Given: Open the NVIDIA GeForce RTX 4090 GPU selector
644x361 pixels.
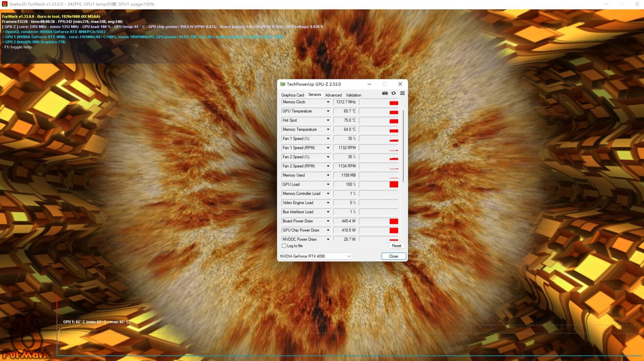Looking at the screenshot, I should pos(315,256).
